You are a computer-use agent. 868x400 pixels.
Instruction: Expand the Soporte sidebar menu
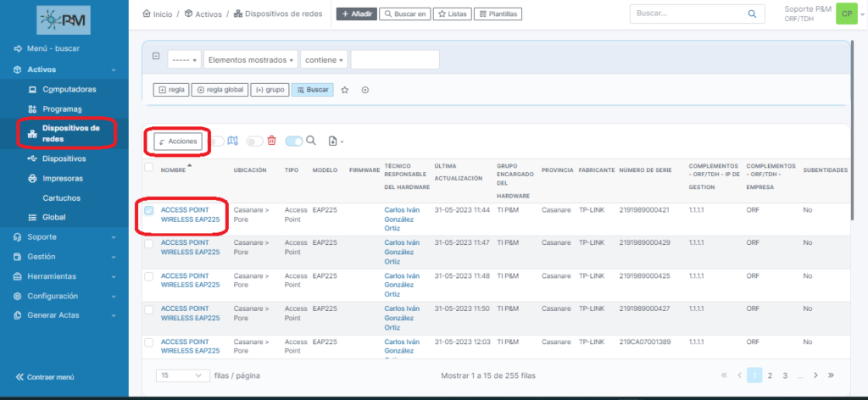(64, 236)
